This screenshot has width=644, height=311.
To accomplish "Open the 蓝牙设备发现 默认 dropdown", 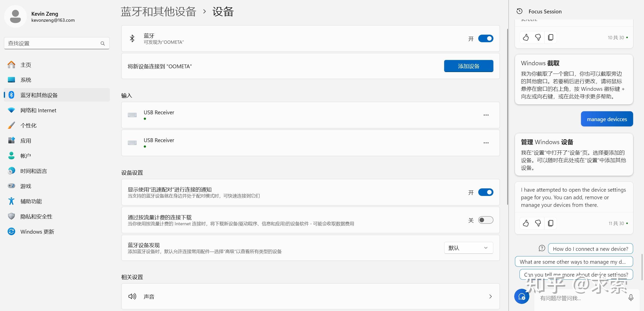I will pos(468,248).
